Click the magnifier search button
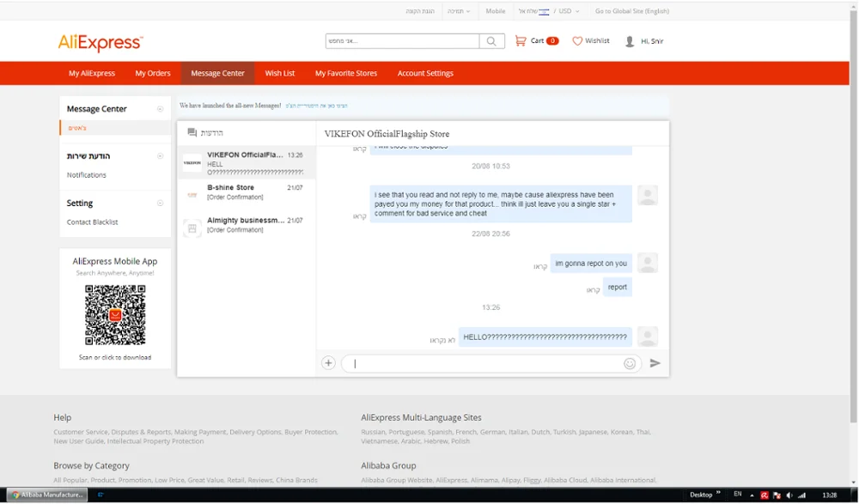 pyautogui.click(x=491, y=41)
